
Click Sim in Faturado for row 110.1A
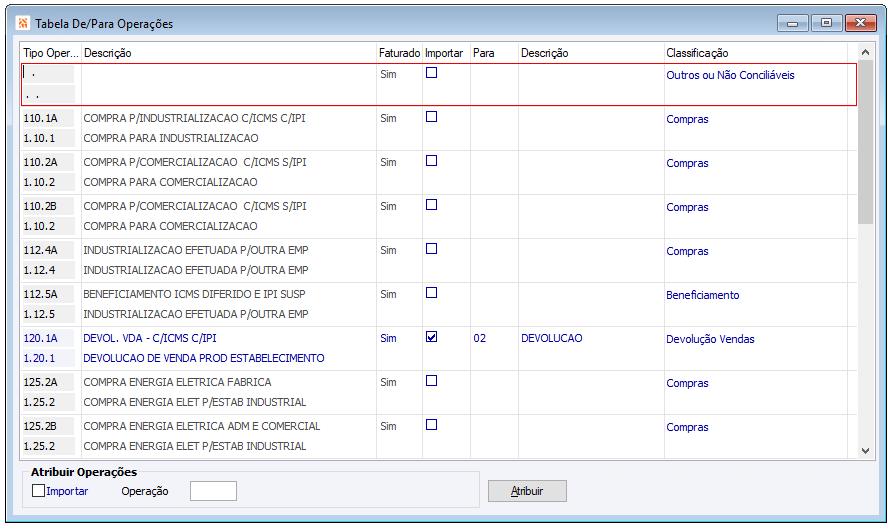coord(388,118)
